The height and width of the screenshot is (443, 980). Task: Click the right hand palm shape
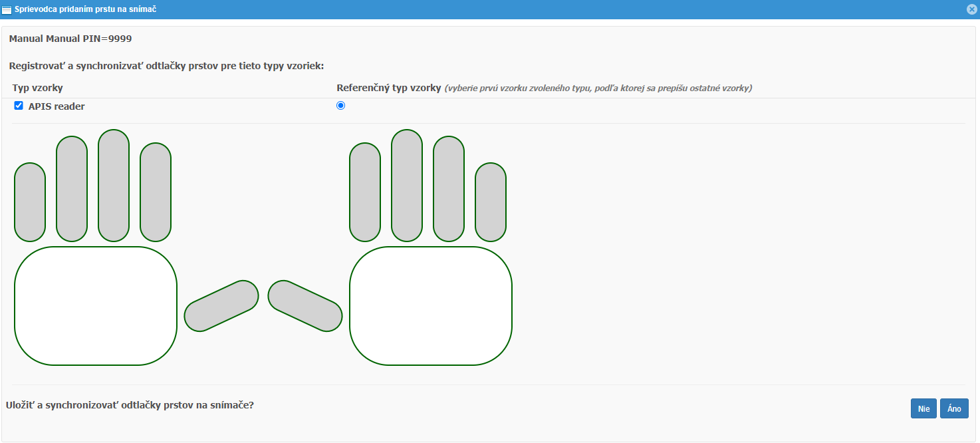coord(431,306)
